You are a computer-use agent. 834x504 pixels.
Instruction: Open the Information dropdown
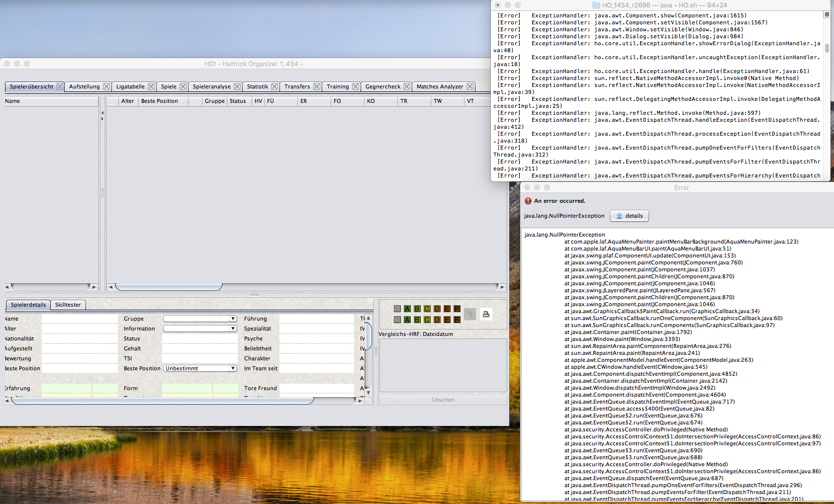tap(200, 329)
